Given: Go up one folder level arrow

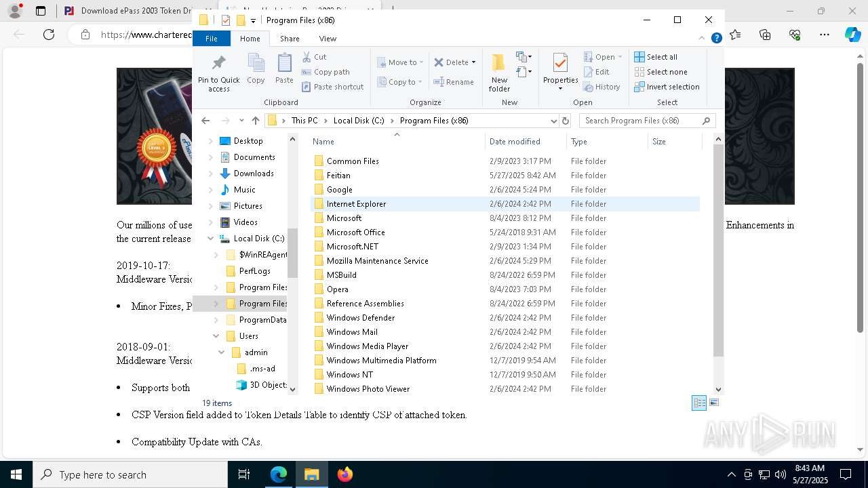Looking at the screenshot, I should coord(255,121).
